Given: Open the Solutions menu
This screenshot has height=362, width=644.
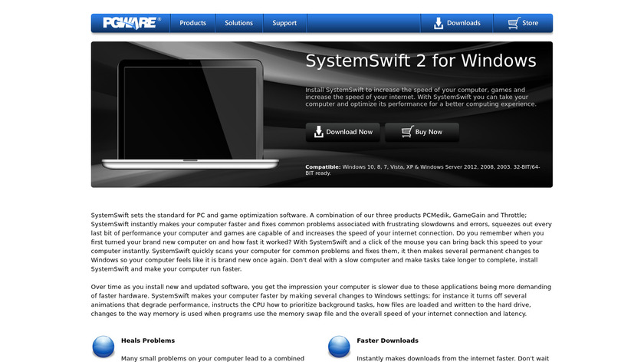Looking at the screenshot, I should pos(238,23).
